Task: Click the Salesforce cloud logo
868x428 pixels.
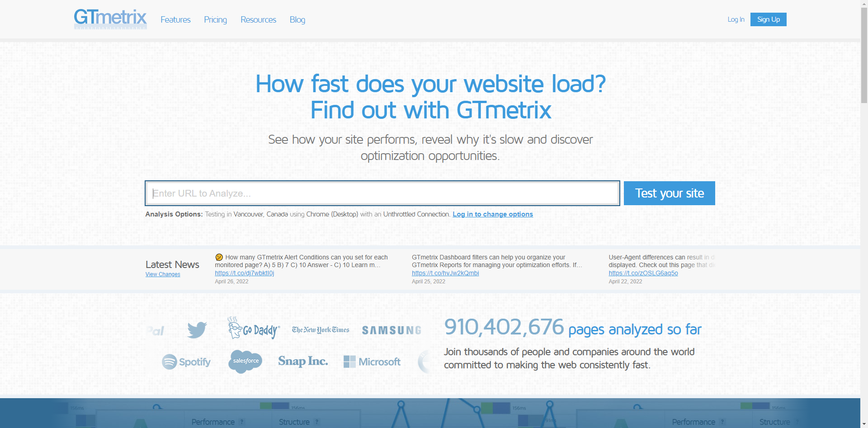Action: click(x=245, y=362)
